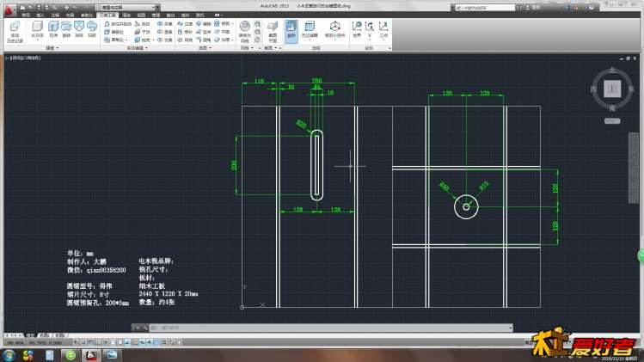Click the Convert to Mesh tool

coord(245,31)
